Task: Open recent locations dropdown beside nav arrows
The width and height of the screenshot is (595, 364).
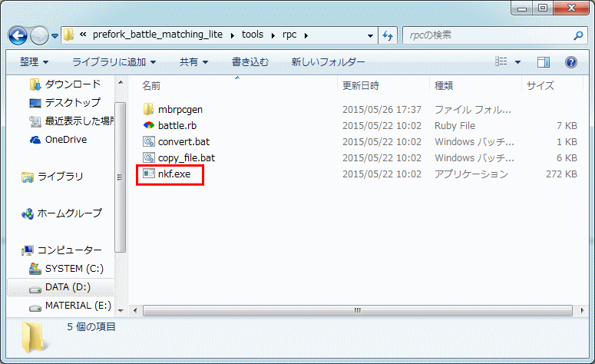Action: 55,35
